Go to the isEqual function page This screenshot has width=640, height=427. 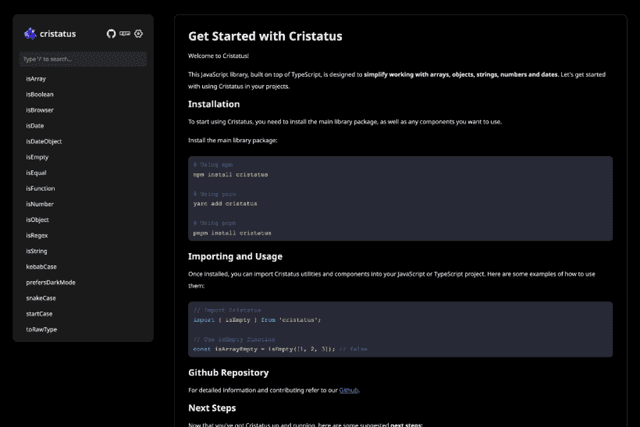click(x=36, y=173)
